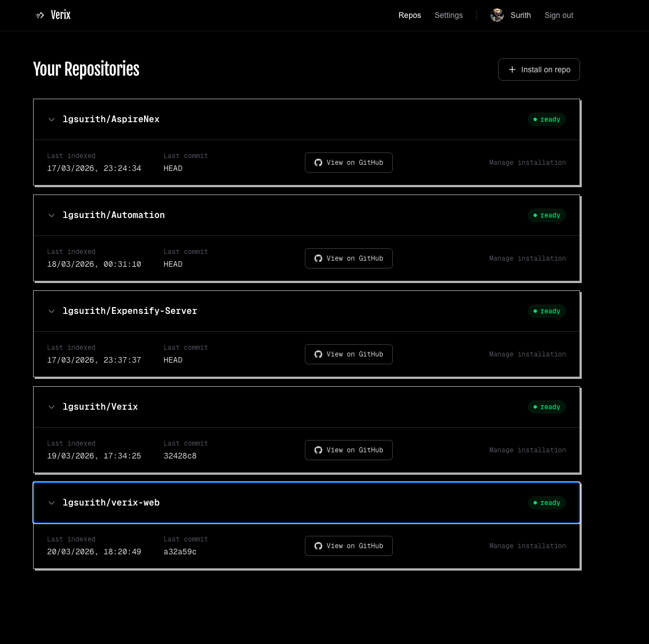Click commit hash 32428c8
The width and height of the screenshot is (649, 644).
[180, 456]
